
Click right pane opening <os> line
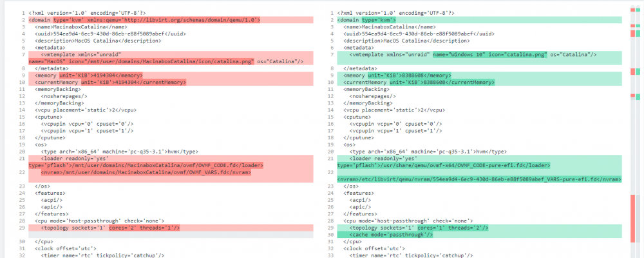point(349,145)
